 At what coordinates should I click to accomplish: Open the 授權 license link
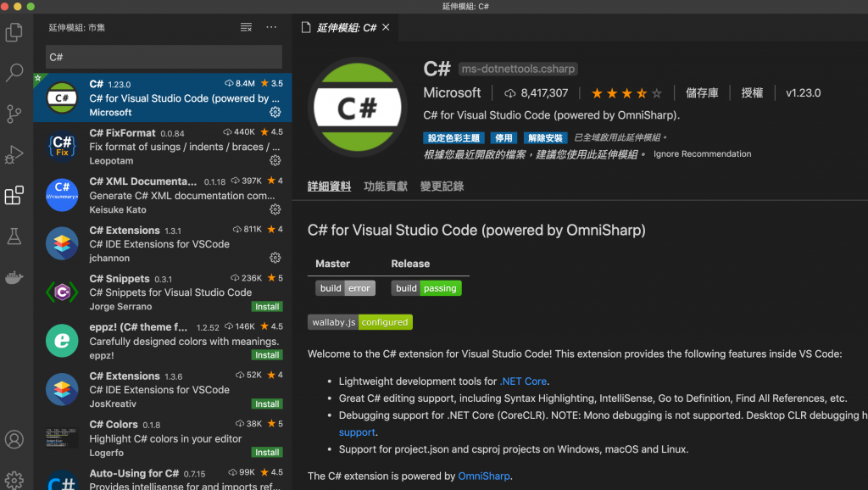(x=753, y=93)
